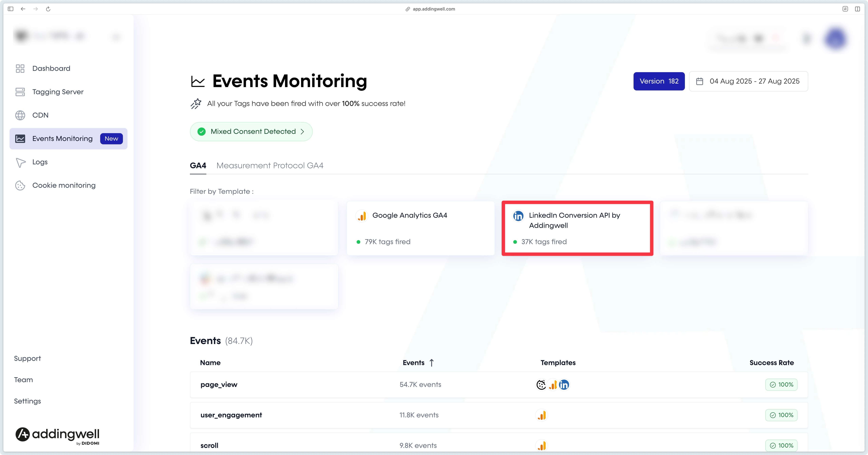The image size is (868, 455).
Task: Click the Templates column header
Action: pyautogui.click(x=558, y=363)
